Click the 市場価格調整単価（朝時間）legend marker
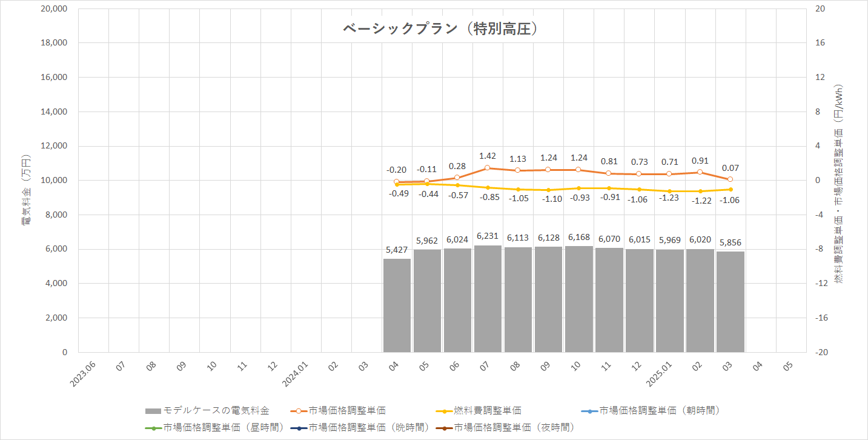The height and width of the screenshot is (440, 868). click(x=591, y=410)
